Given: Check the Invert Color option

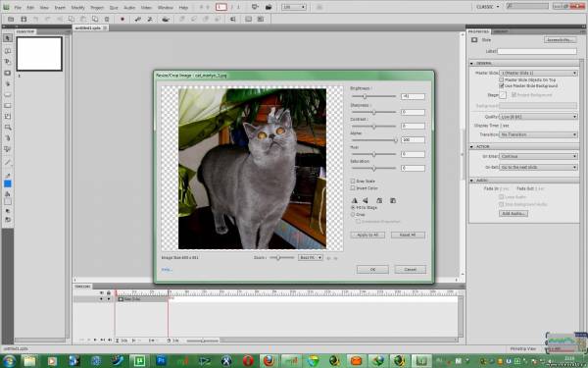Looking at the screenshot, I should pyautogui.click(x=353, y=187).
